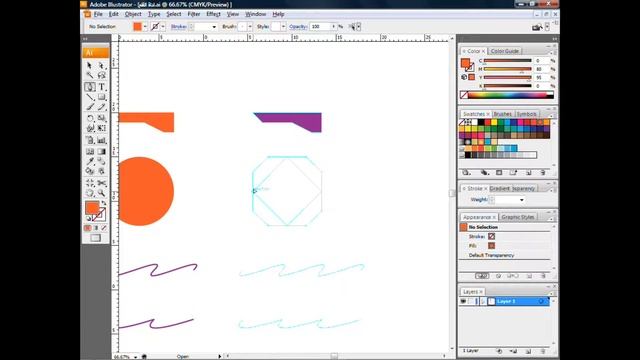The image size is (640, 360).
Task: Switch to the Gradient tab
Action: [x=500, y=189]
